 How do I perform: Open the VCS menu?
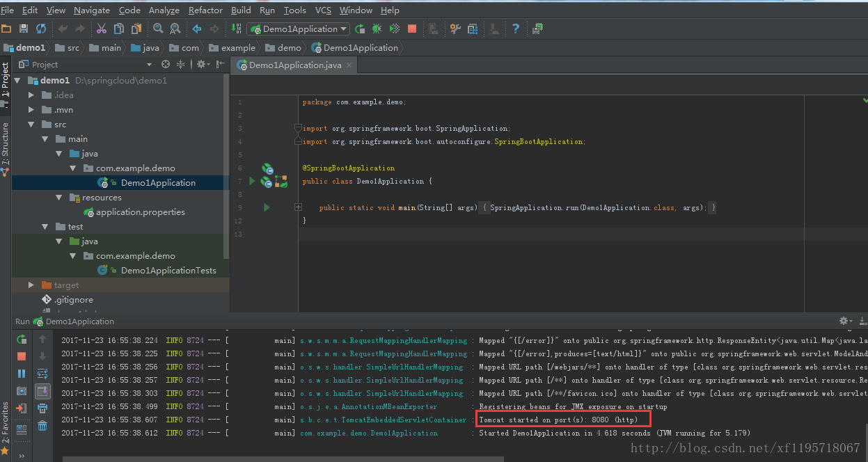tap(323, 10)
